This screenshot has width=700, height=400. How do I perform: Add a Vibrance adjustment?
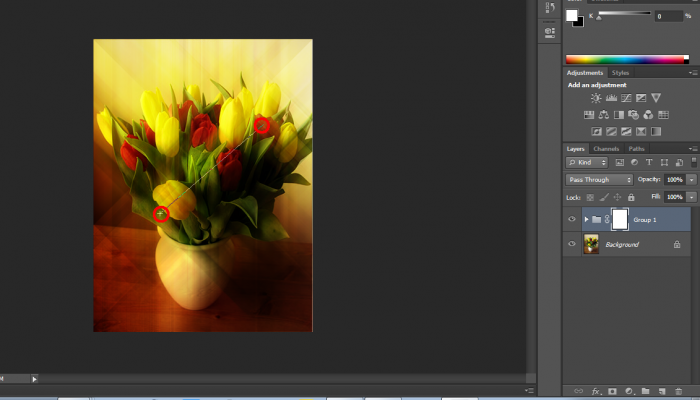pos(656,98)
